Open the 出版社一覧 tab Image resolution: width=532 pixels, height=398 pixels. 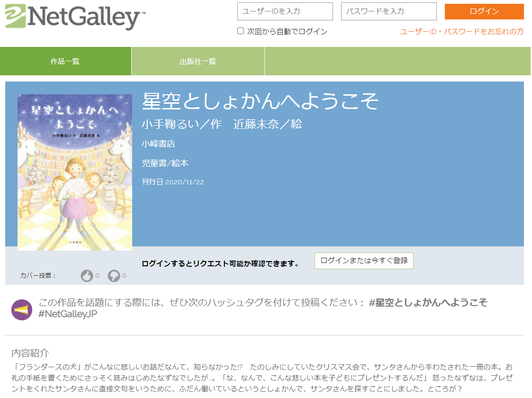198,61
